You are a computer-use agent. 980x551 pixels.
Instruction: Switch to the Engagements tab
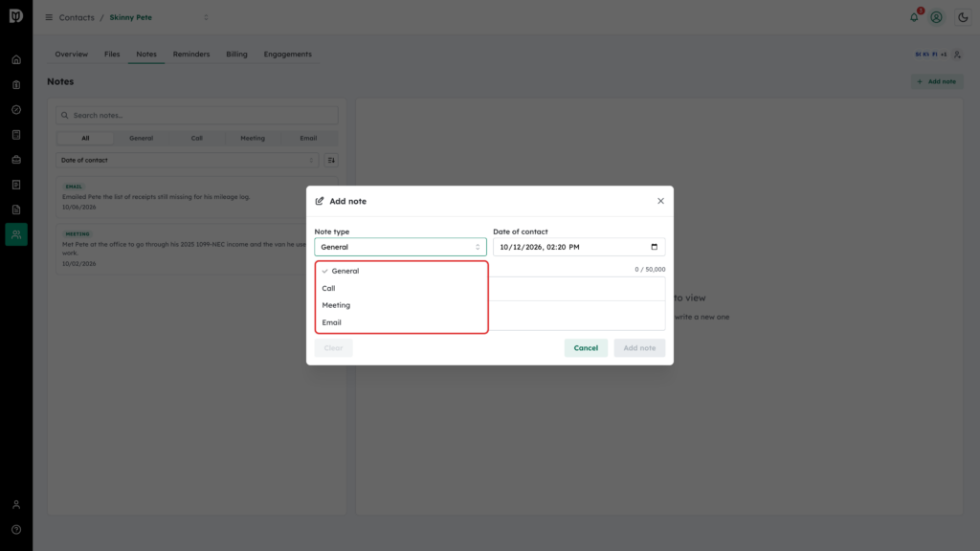click(x=287, y=55)
